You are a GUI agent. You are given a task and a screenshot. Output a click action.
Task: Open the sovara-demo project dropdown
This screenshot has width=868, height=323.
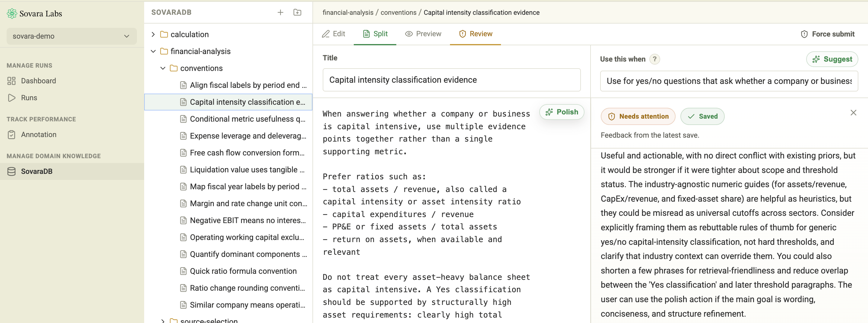pyautogui.click(x=71, y=36)
